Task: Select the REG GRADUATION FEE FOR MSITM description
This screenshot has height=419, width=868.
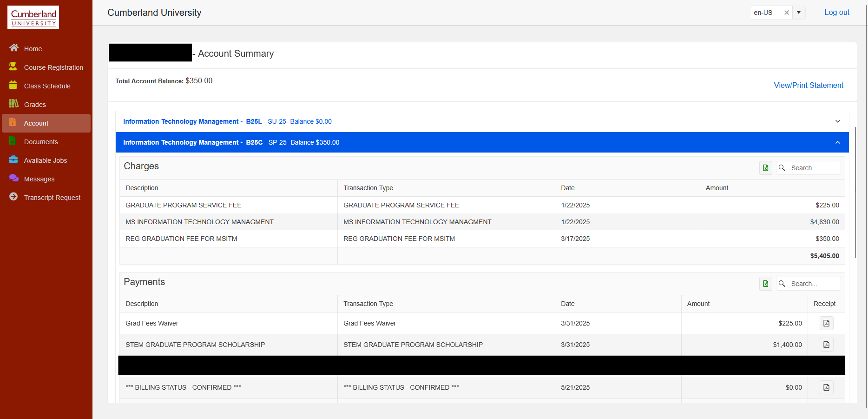Action: 181,239
